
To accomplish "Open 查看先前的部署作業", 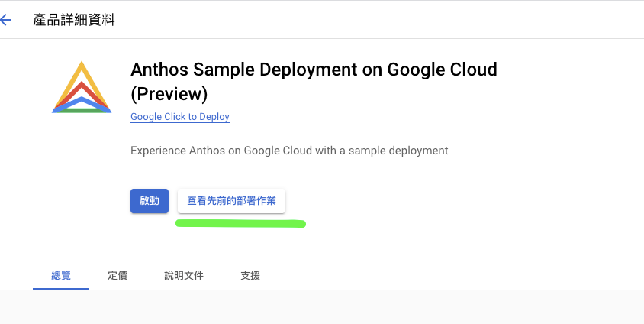I will coord(231,201).
